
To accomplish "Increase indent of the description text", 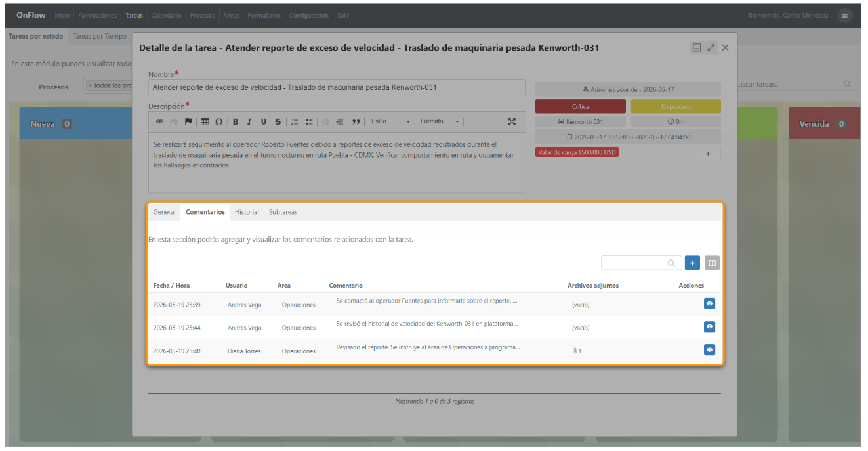I will [x=339, y=121].
